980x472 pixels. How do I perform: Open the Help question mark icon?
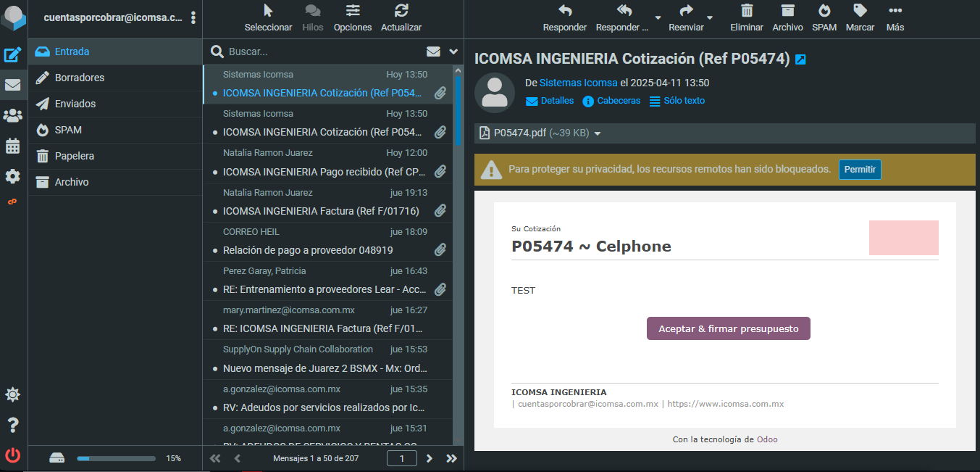click(x=13, y=425)
